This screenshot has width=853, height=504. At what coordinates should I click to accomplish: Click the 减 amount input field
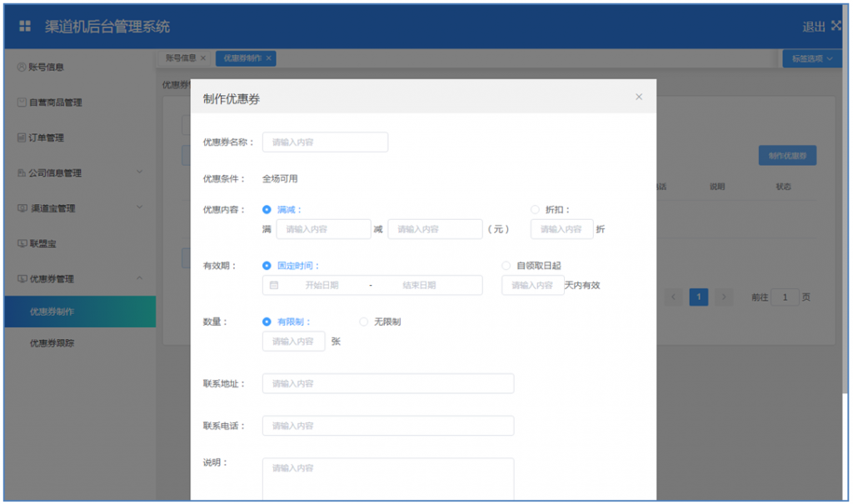(435, 229)
